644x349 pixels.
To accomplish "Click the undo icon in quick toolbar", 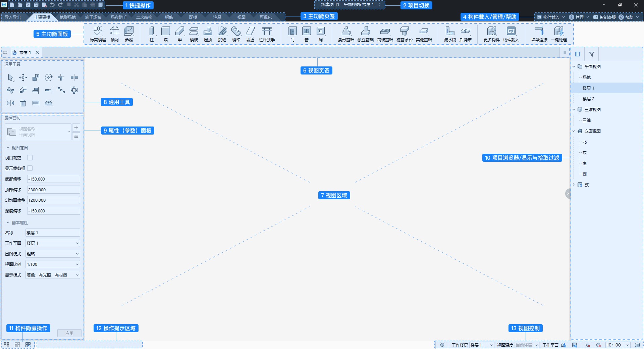I will [x=52, y=5].
